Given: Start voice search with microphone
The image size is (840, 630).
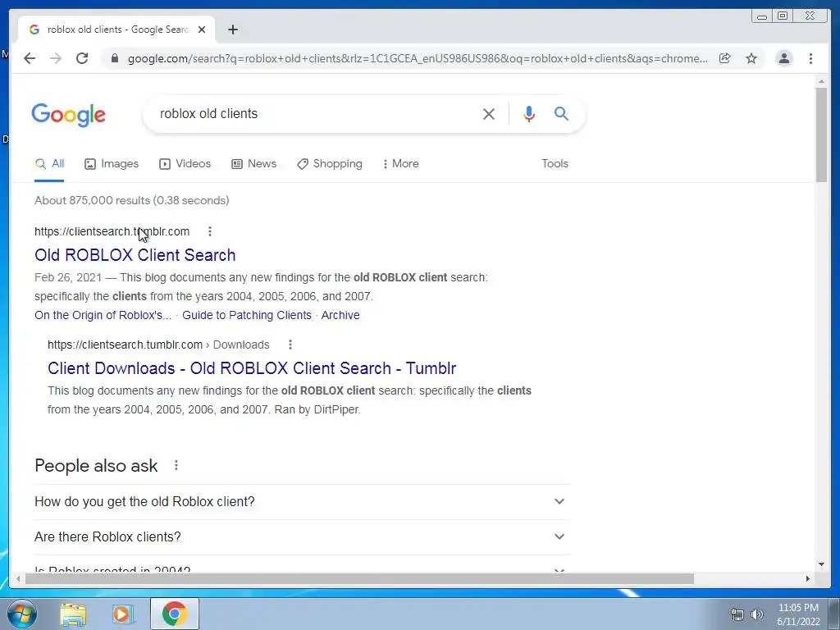Looking at the screenshot, I should (529, 113).
